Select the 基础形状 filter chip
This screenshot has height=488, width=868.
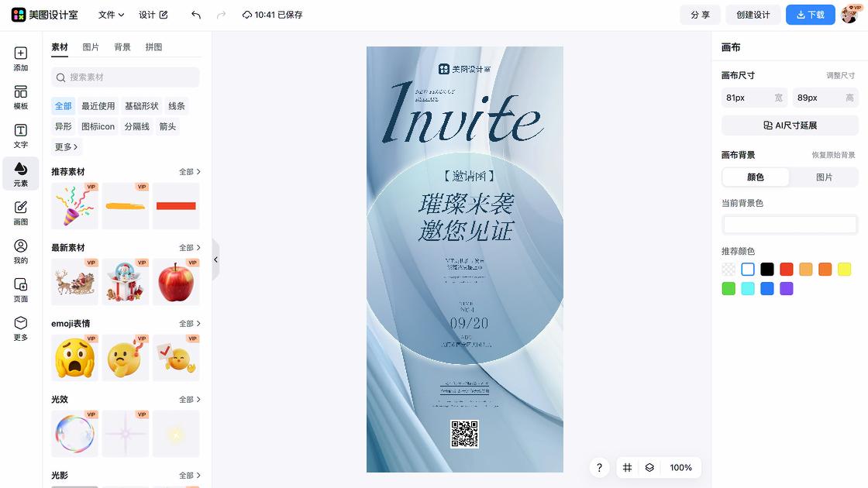point(141,105)
